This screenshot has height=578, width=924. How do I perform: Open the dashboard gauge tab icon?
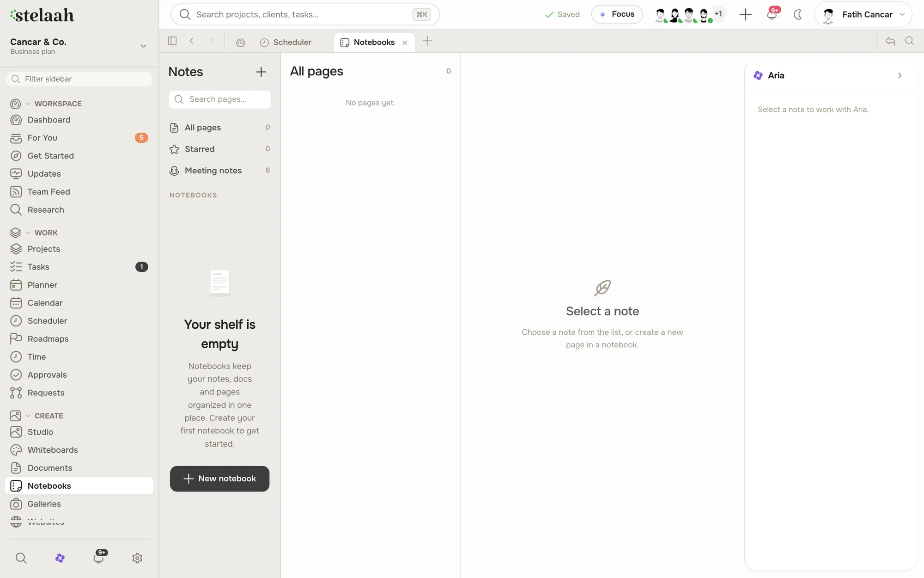[x=240, y=43]
